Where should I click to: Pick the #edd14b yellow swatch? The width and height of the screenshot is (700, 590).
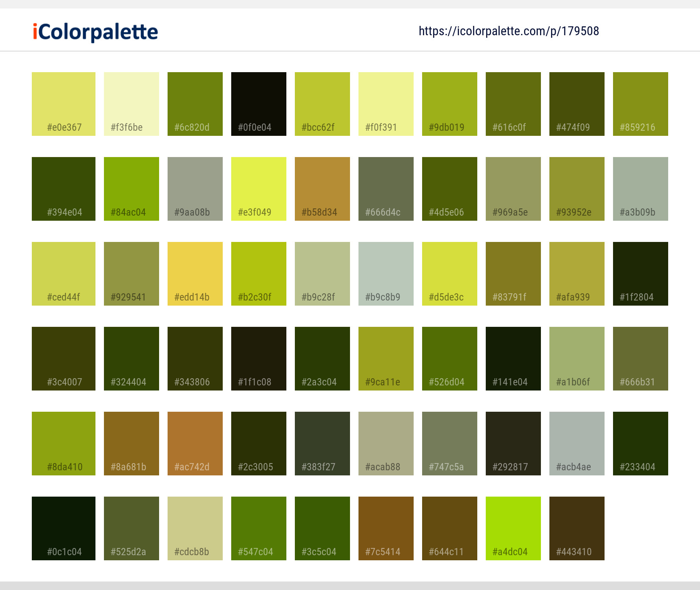click(195, 274)
